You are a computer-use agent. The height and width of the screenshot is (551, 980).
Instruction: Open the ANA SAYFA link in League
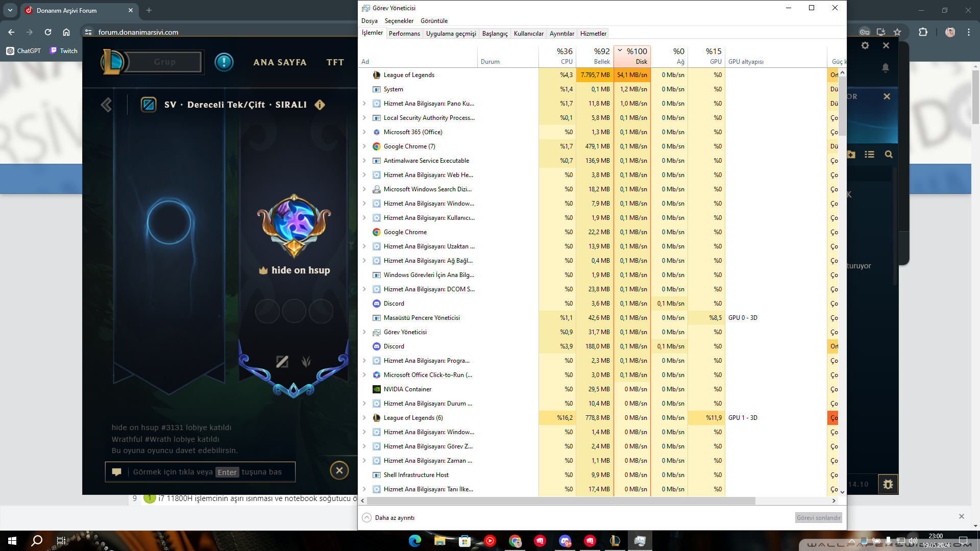pyautogui.click(x=280, y=62)
